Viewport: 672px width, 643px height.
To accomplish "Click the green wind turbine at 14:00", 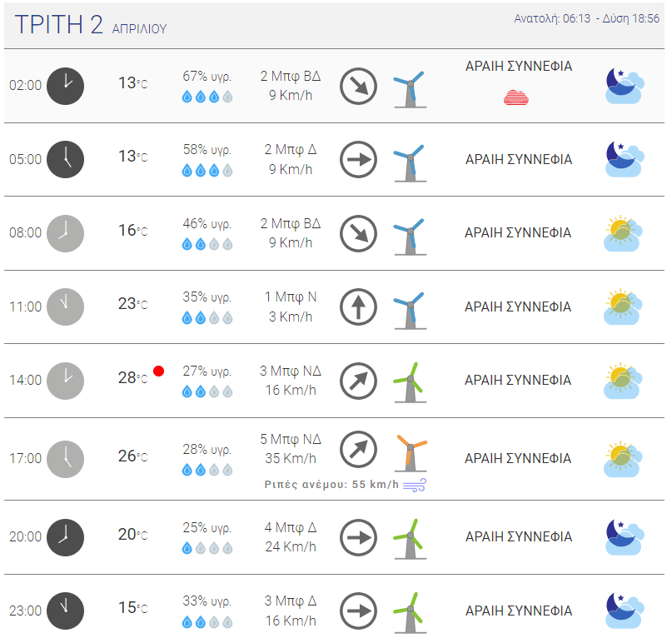I will [411, 382].
